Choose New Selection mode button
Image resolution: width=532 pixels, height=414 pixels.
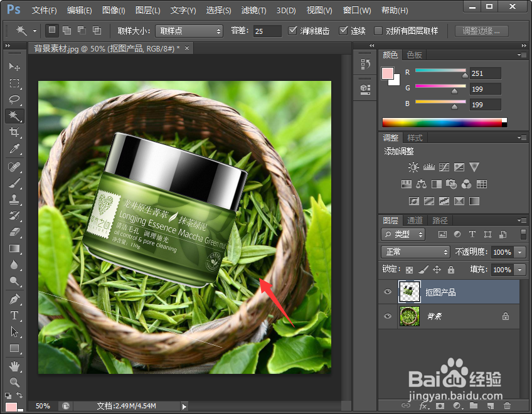(52, 31)
